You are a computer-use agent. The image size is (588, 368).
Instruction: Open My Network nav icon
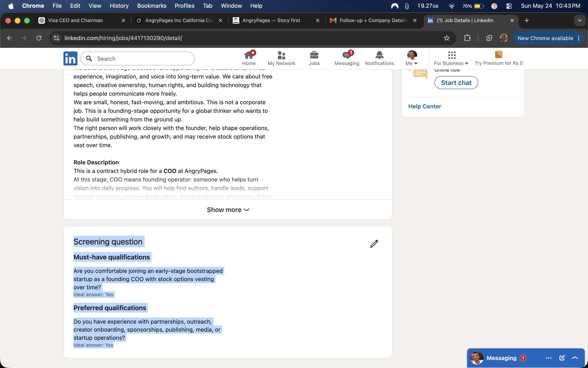(x=281, y=58)
